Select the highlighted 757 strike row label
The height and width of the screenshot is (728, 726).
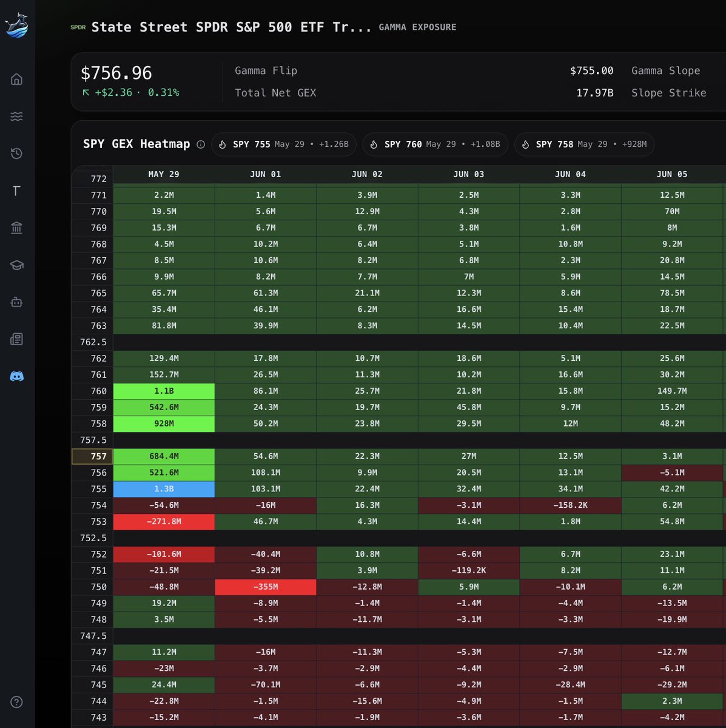tap(92, 456)
